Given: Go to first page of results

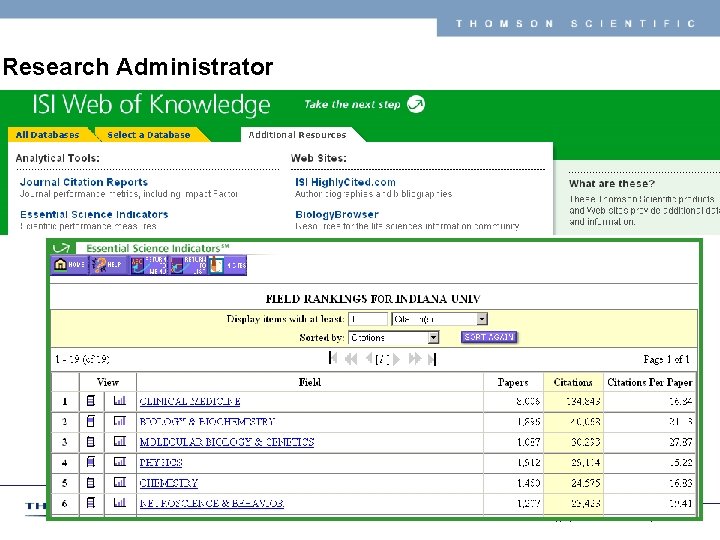Looking at the screenshot, I should point(333,359).
